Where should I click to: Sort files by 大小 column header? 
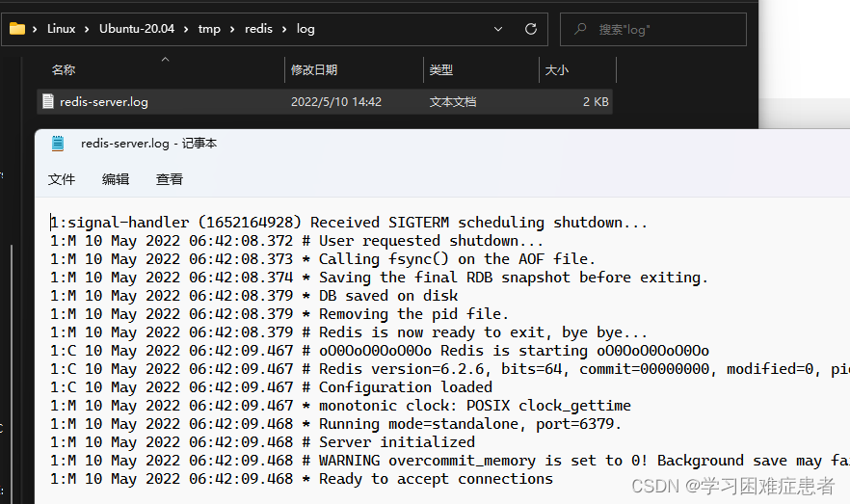(x=557, y=70)
